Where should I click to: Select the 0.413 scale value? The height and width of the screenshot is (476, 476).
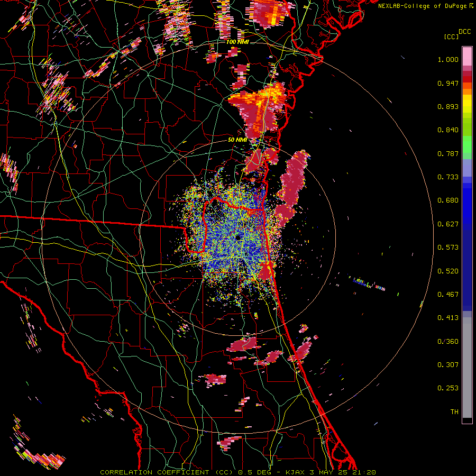tap(448, 318)
